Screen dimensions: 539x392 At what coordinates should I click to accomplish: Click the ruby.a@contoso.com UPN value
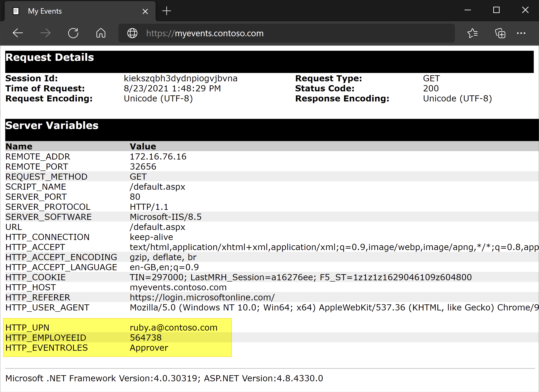174,328
